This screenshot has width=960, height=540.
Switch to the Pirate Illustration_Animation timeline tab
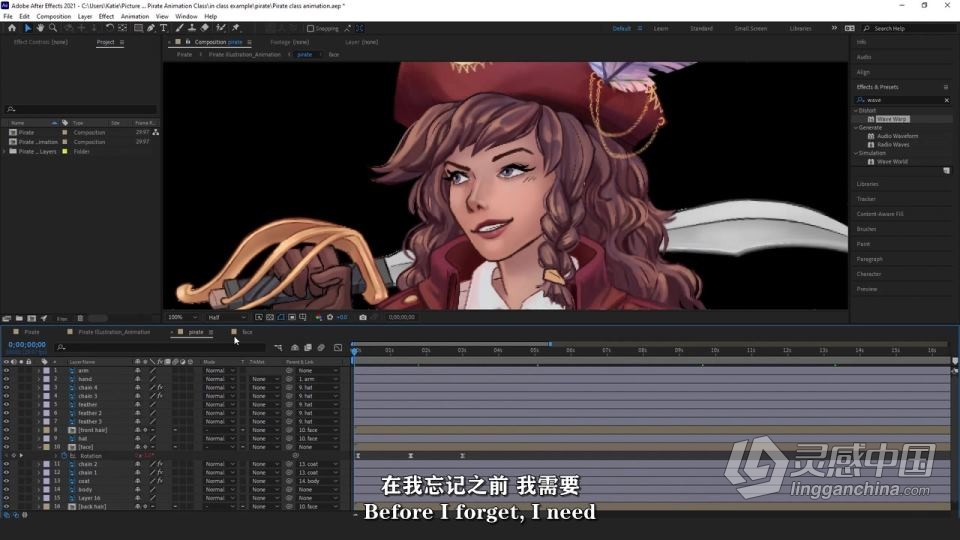[x=114, y=332]
